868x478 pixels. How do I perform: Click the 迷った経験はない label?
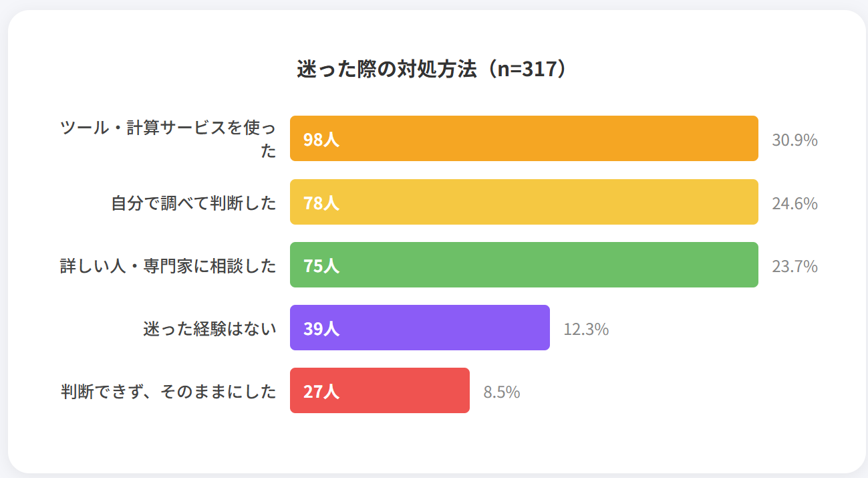pyautogui.click(x=209, y=329)
